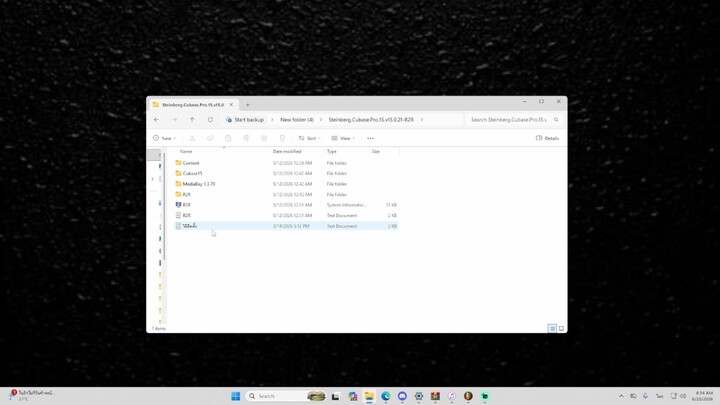Expand chevron after Start backup breadcrumb
The height and width of the screenshot is (405, 720).
click(272, 119)
